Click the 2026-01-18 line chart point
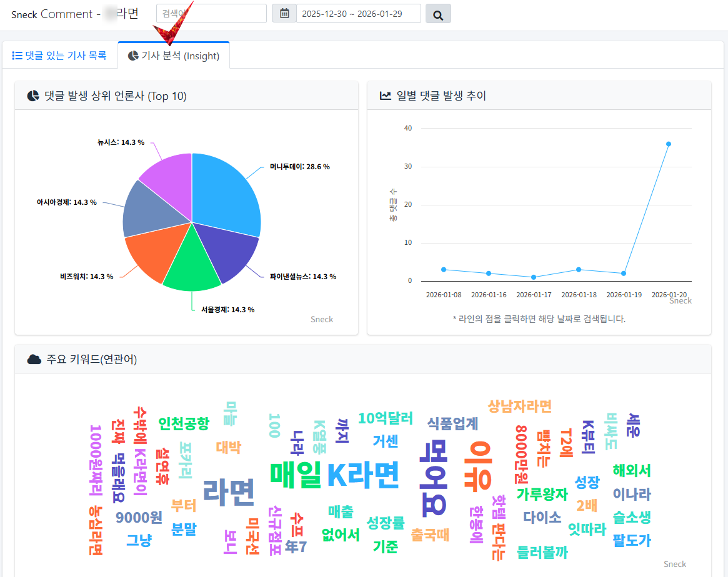728x577 pixels. pyautogui.click(x=579, y=270)
